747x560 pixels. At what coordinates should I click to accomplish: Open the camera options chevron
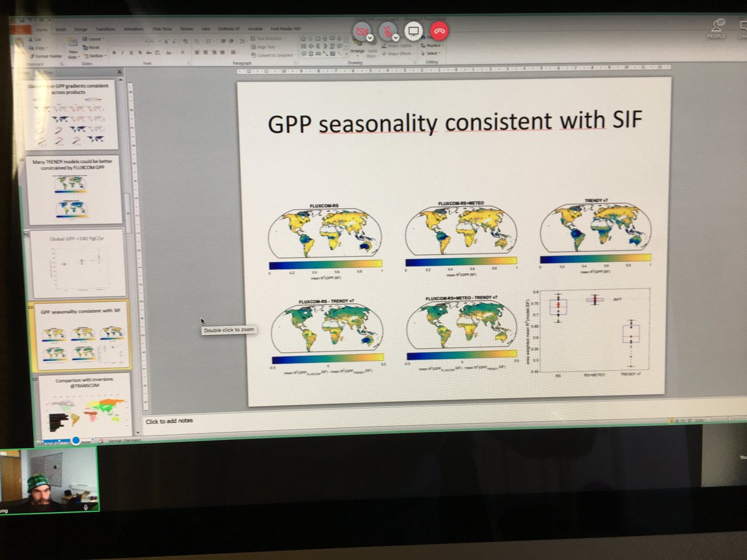(x=370, y=38)
